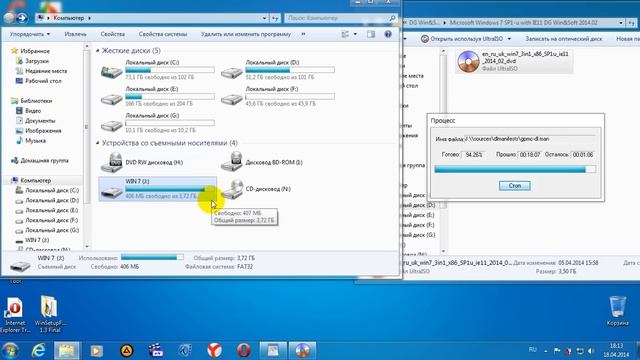Click RU language indicator in tray
Image resolution: width=640 pixels, height=360 pixels.
tap(533, 350)
